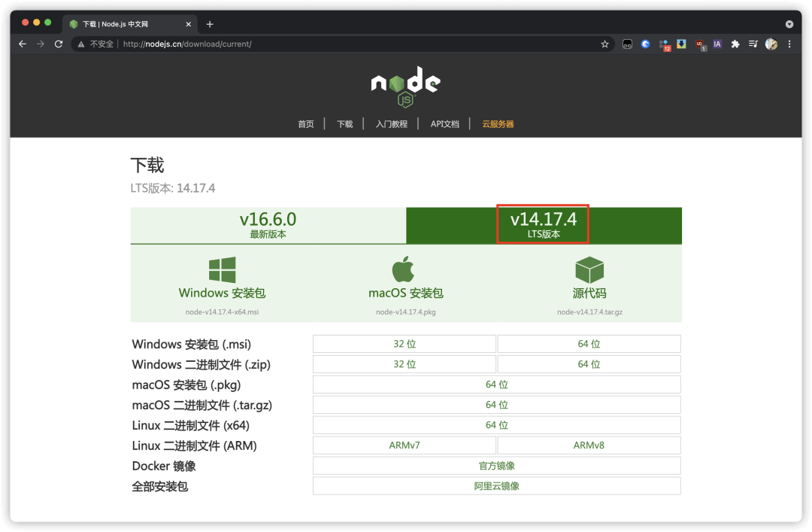Download 32 位 Windows .zip binary
The width and height of the screenshot is (812, 532).
(404, 364)
